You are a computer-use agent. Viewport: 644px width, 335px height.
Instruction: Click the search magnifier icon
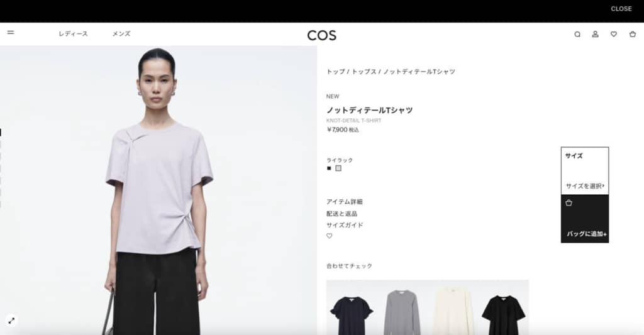click(577, 35)
